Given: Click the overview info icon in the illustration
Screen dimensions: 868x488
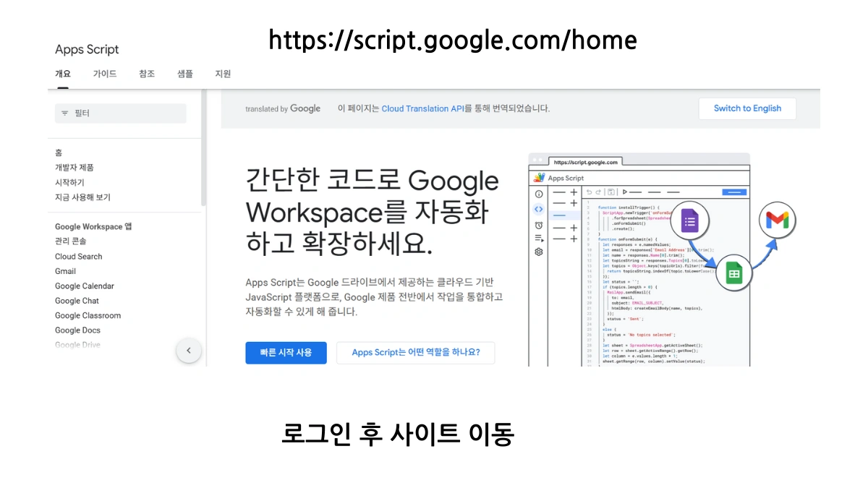Looking at the screenshot, I should coord(538,194).
